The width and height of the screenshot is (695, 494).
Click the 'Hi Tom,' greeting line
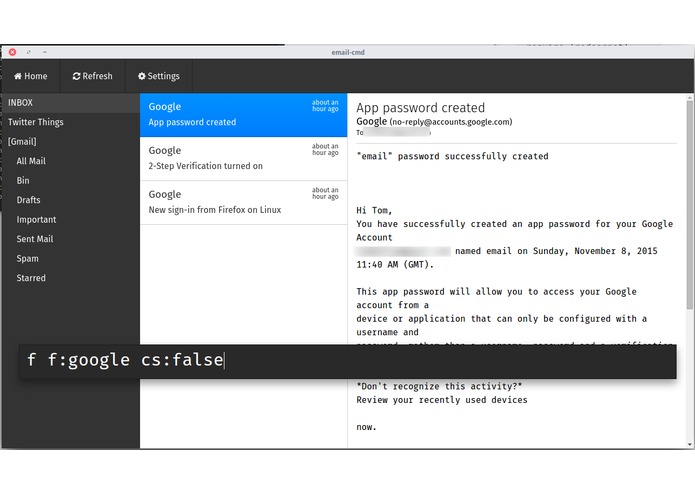tap(374, 210)
